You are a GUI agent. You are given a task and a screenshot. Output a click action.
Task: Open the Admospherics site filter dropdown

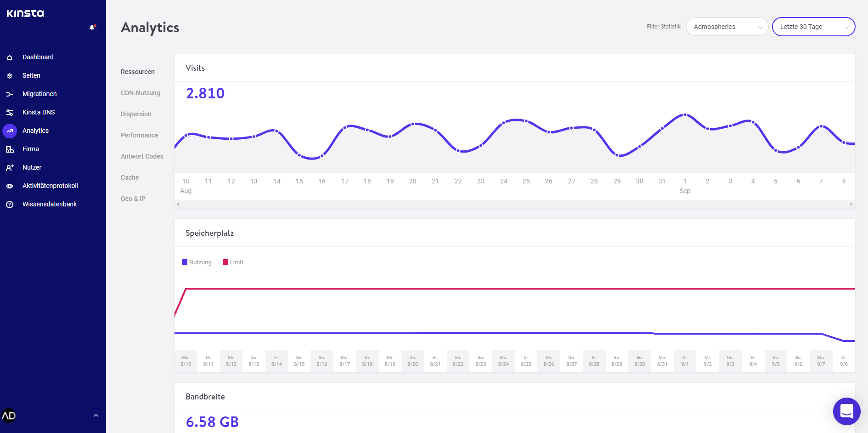coord(727,27)
